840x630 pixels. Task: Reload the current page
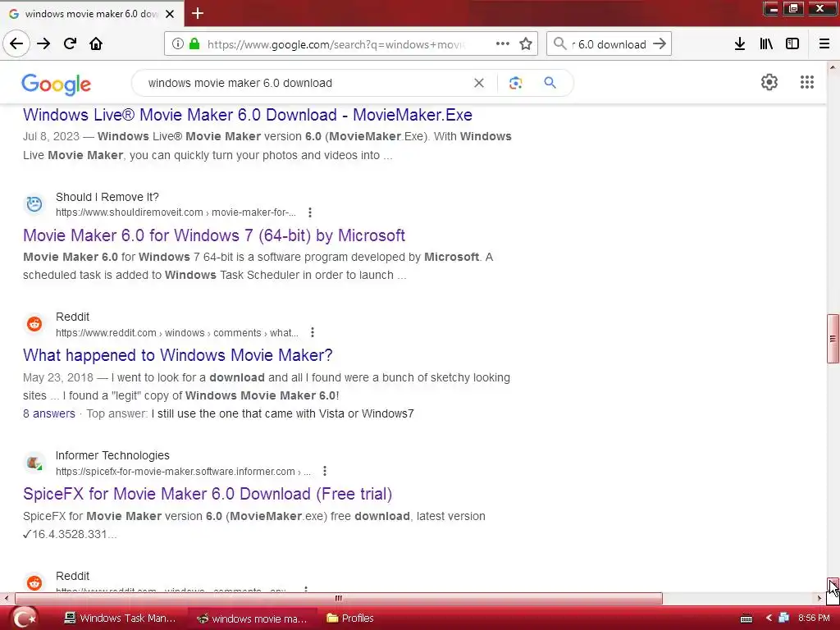click(70, 44)
